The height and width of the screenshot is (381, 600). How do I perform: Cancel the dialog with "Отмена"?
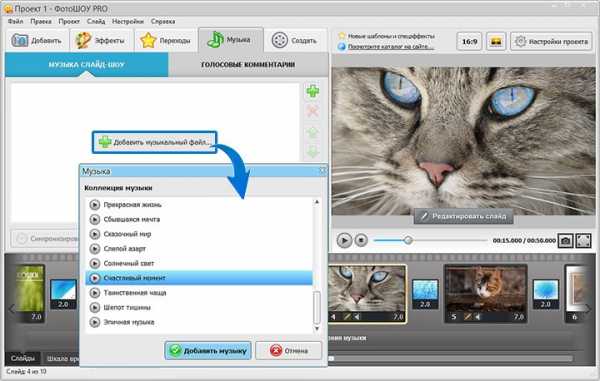[289, 350]
